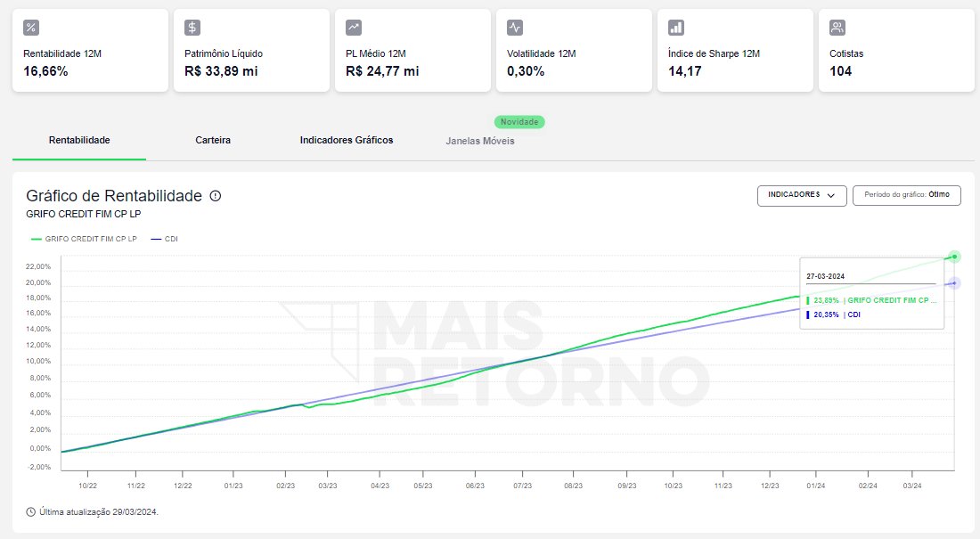Viewport: 980px width, 539px height.
Task: Click the blue CDI end-point marker
Action: [x=954, y=283]
